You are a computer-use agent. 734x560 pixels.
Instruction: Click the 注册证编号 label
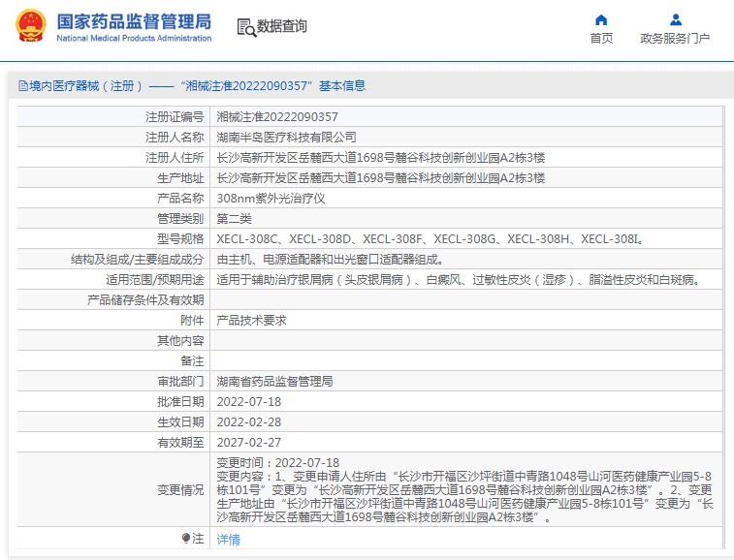coord(175,117)
